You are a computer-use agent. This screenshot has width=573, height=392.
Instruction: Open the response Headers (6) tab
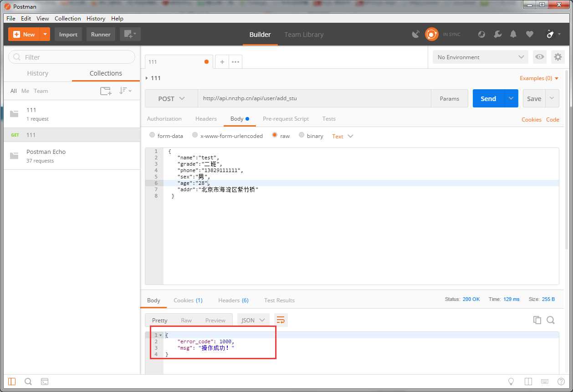coord(233,300)
